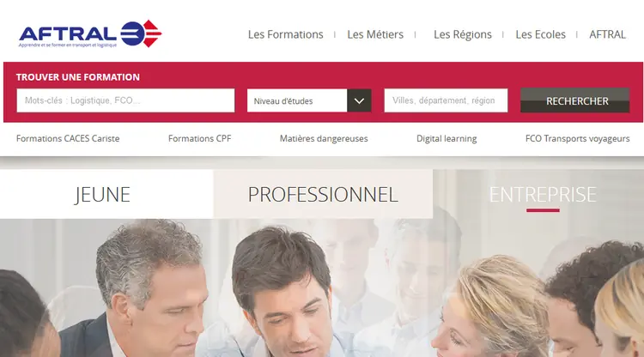Open FCO Transports voyageurs link
Image resolution: width=644 pixels, height=357 pixels.
578,139
